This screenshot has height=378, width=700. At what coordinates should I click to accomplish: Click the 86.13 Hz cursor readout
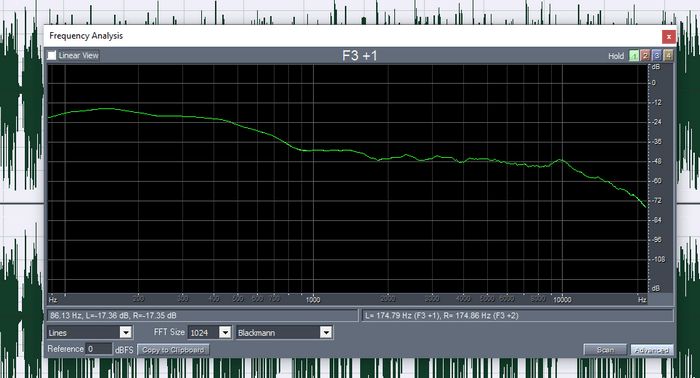click(202, 316)
